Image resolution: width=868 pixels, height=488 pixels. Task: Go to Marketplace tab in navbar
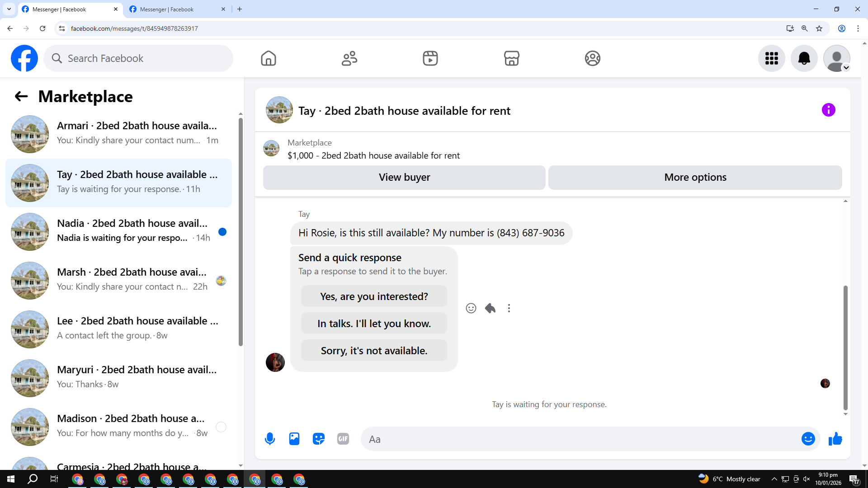point(511,58)
